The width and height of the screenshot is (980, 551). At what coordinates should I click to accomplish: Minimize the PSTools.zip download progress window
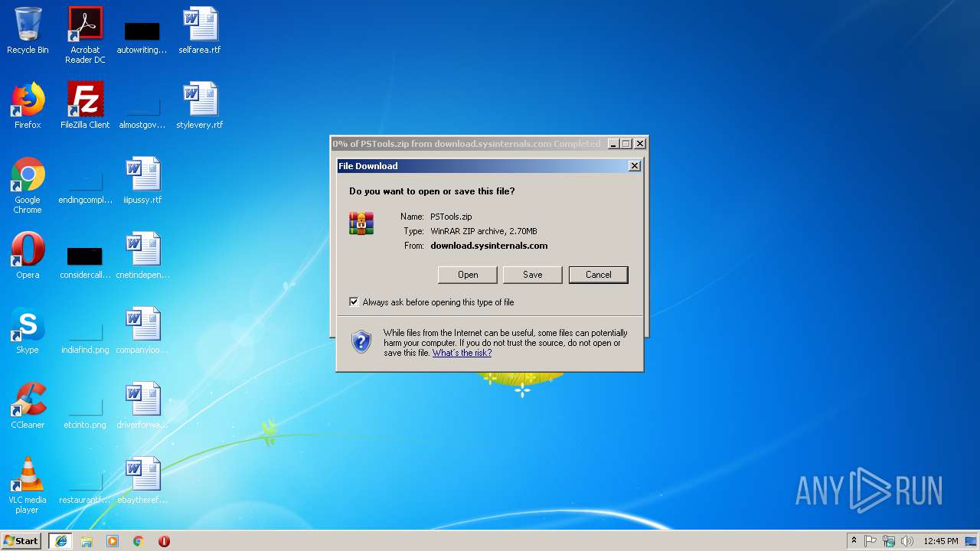pyautogui.click(x=613, y=144)
